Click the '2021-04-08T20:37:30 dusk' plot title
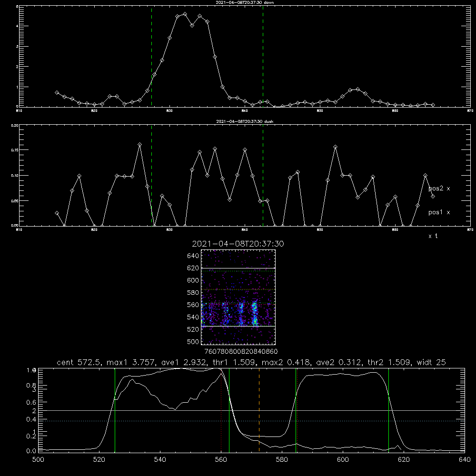The image size is (476, 476). [x=245, y=121]
